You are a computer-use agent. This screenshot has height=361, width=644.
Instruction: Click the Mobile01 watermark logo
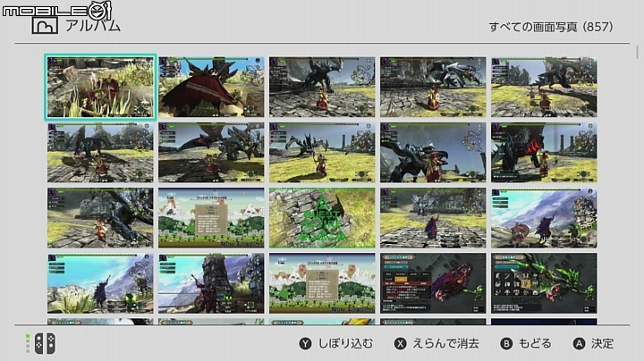[x=56, y=9]
